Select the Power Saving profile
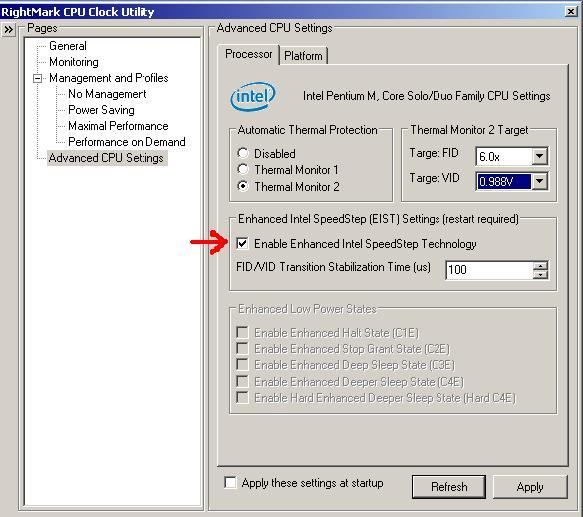Viewport: 583px width, 517px height. pyautogui.click(x=101, y=110)
